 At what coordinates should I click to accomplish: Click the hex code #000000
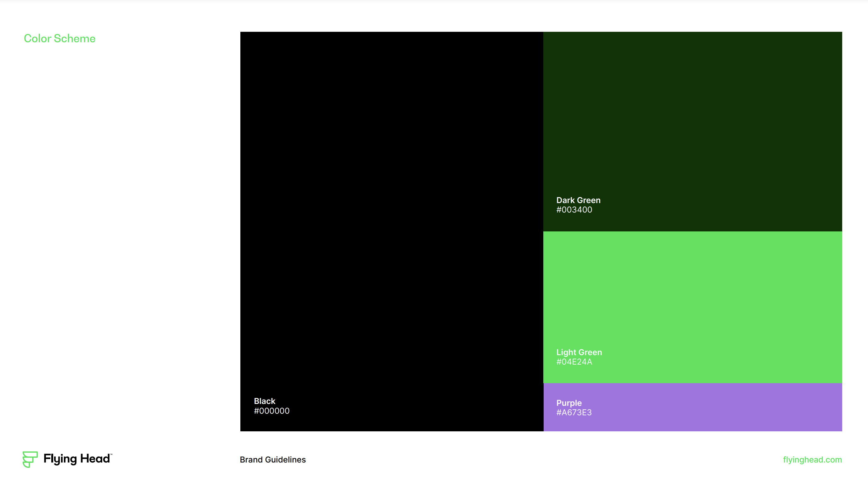pos(272,411)
